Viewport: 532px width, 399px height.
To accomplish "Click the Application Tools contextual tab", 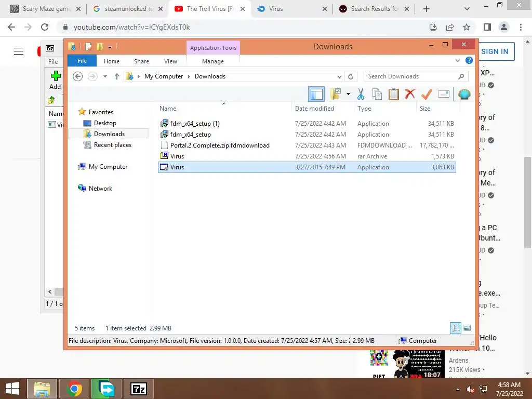I will pyautogui.click(x=213, y=47).
